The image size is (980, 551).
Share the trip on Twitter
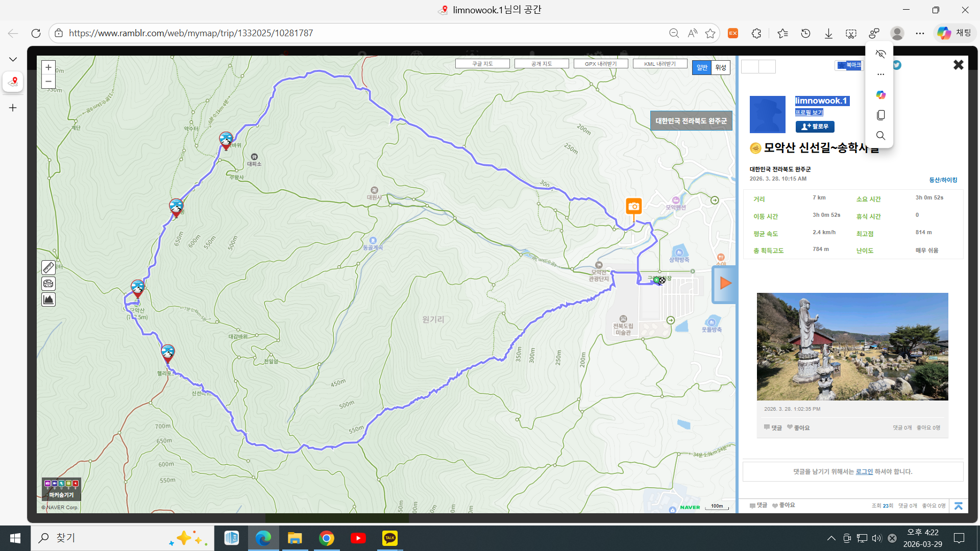897,65
